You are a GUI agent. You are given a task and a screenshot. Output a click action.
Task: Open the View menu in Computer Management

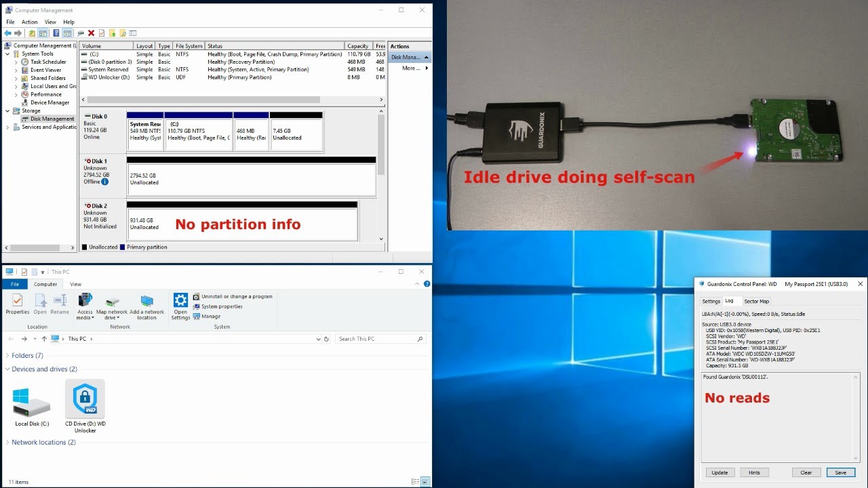(x=50, y=22)
